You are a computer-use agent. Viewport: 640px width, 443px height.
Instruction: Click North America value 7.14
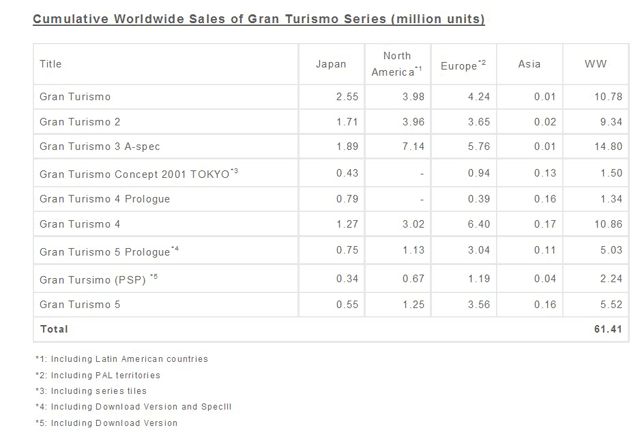click(x=413, y=146)
